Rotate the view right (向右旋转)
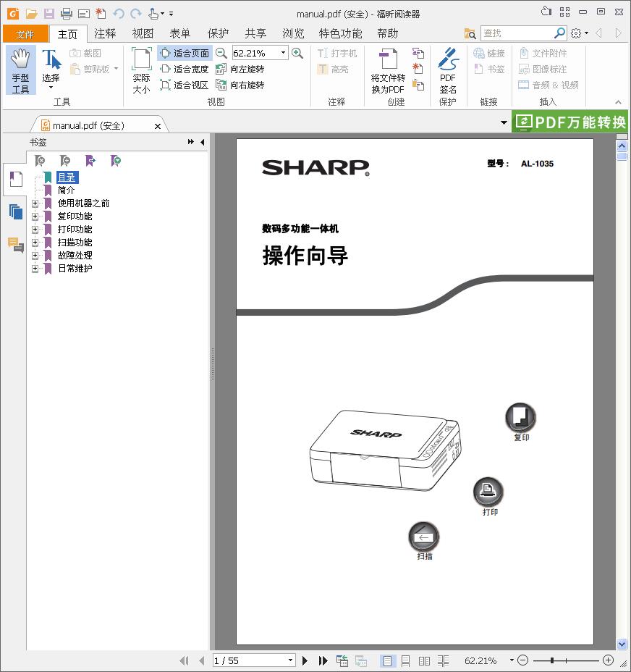 240,85
